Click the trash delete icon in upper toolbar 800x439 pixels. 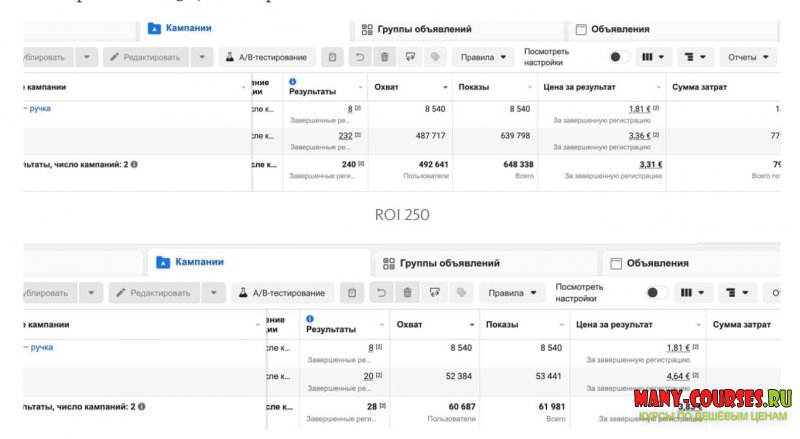(384, 57)
